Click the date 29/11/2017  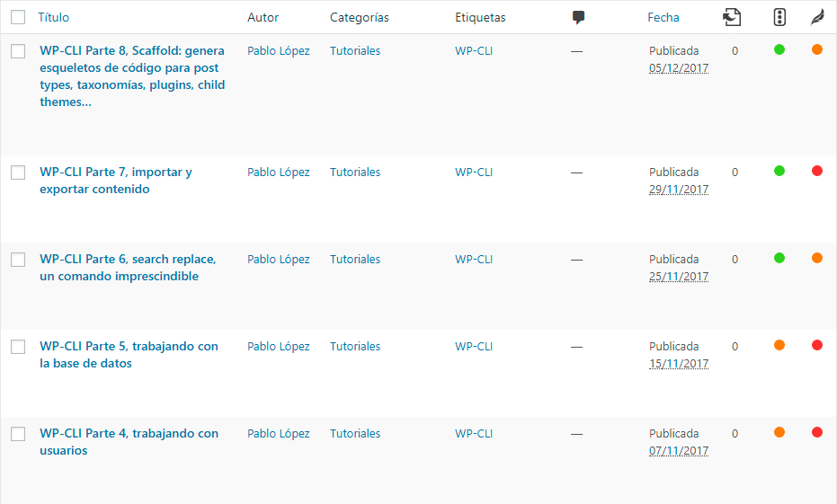[x=679, y=190]
